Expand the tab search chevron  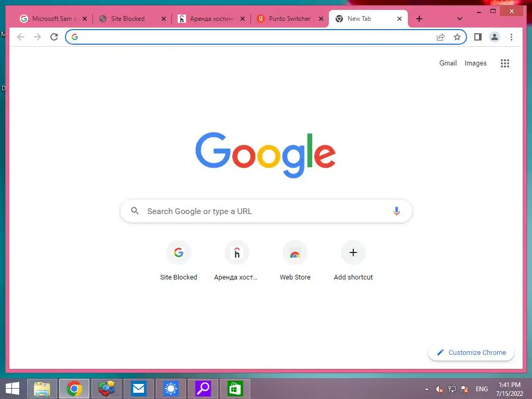(459, 19)
